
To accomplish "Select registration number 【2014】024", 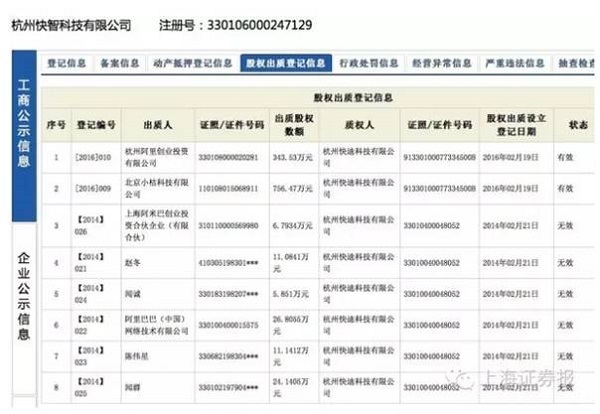I will point(90,294).
